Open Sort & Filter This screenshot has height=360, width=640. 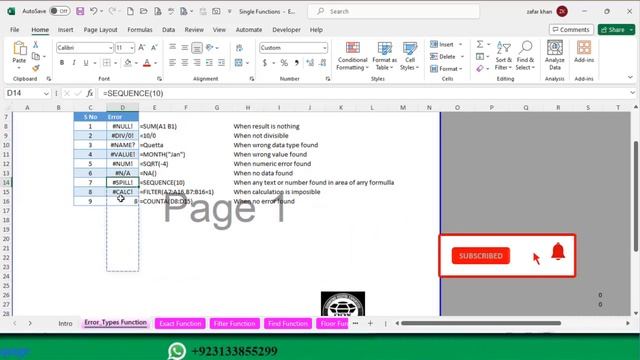click(x=503, y=56)
